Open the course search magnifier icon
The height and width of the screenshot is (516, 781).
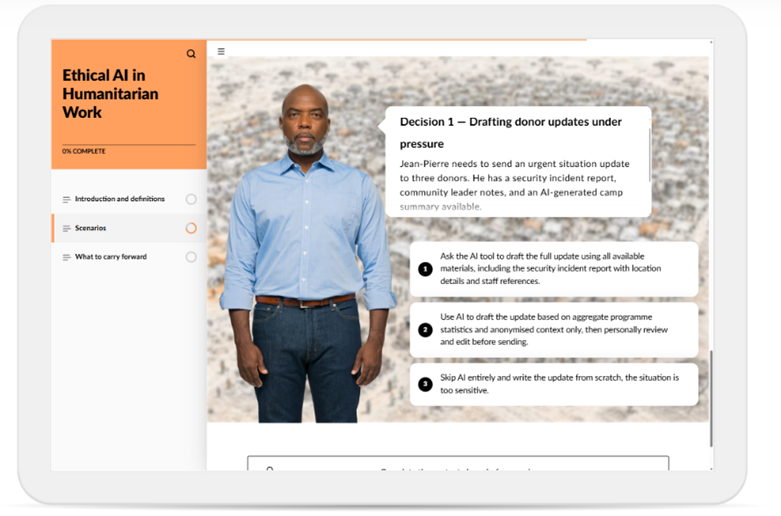click(191, 54)
